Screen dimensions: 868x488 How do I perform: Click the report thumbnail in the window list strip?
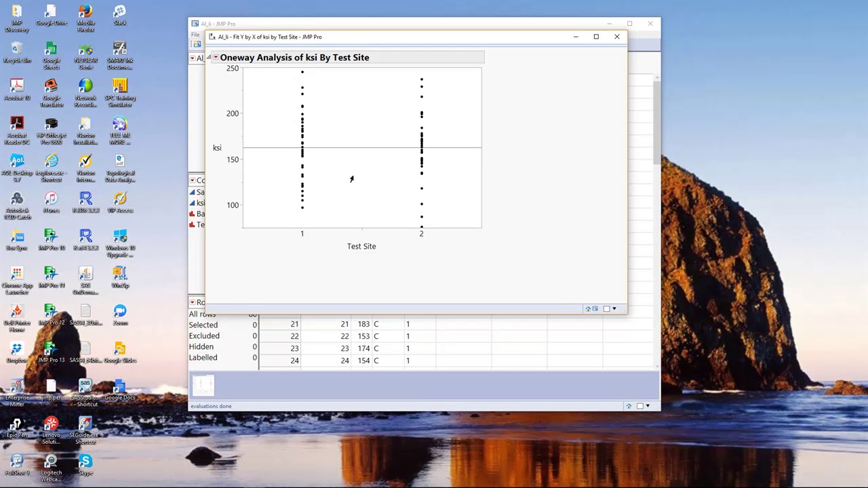coord(203,386)
